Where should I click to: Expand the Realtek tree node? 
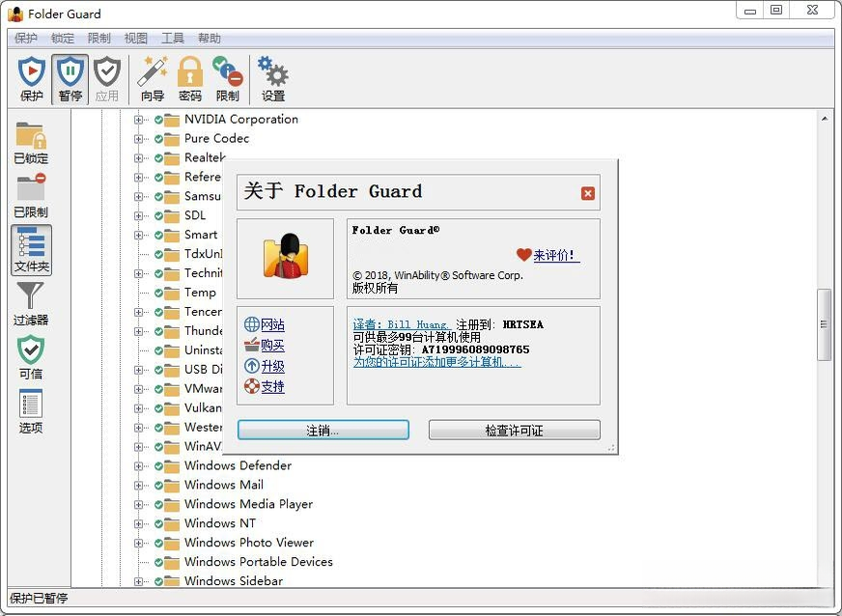pyautogui.click(x=138, y=158)
